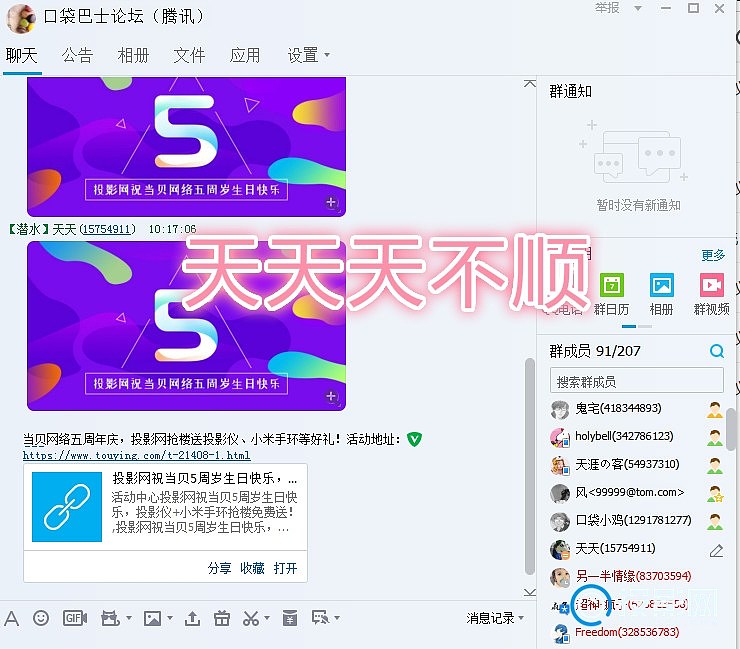
Task: Click 打开 on the link card
Action: click(285, 568)
